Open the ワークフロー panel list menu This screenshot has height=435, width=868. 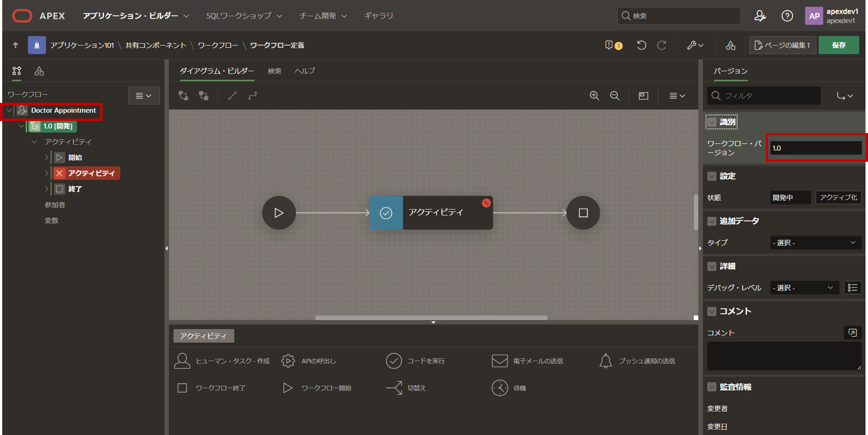(144, 95)
